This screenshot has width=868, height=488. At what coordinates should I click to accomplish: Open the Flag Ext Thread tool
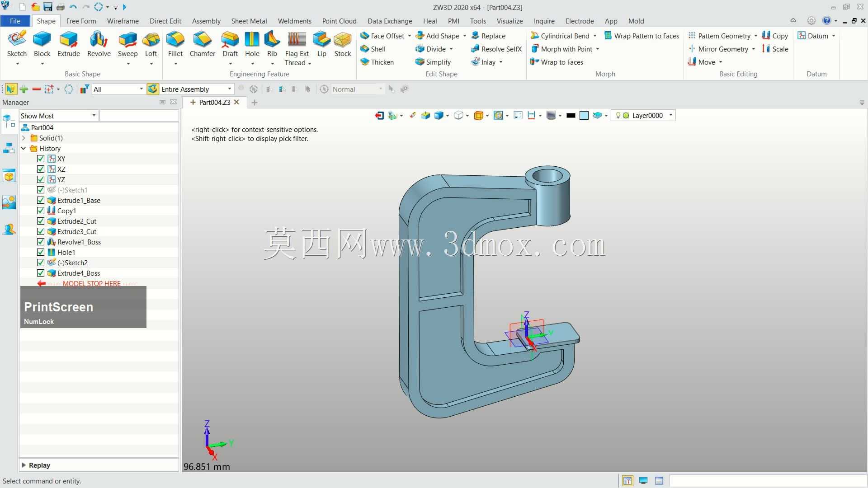coord(297,48)
